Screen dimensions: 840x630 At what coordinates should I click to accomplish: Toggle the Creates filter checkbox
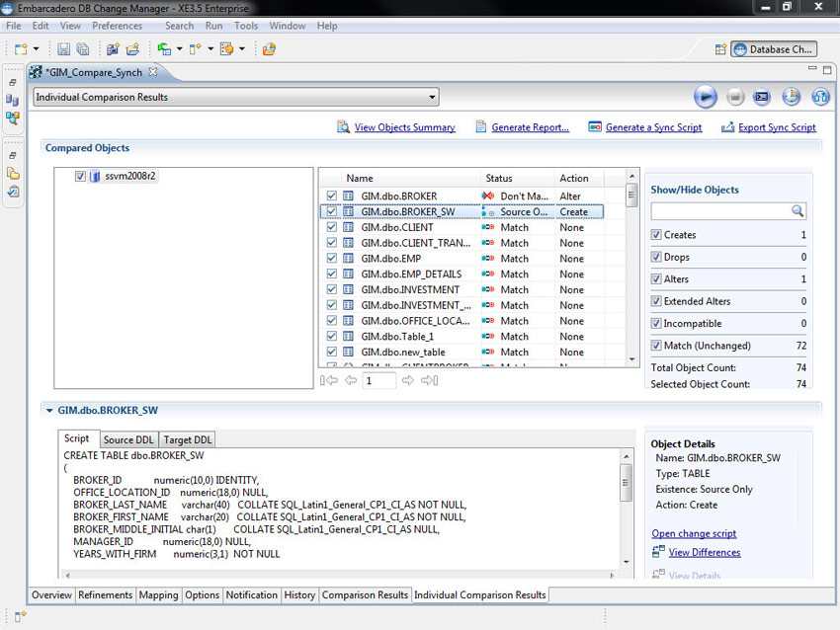[x=656, y=234]
